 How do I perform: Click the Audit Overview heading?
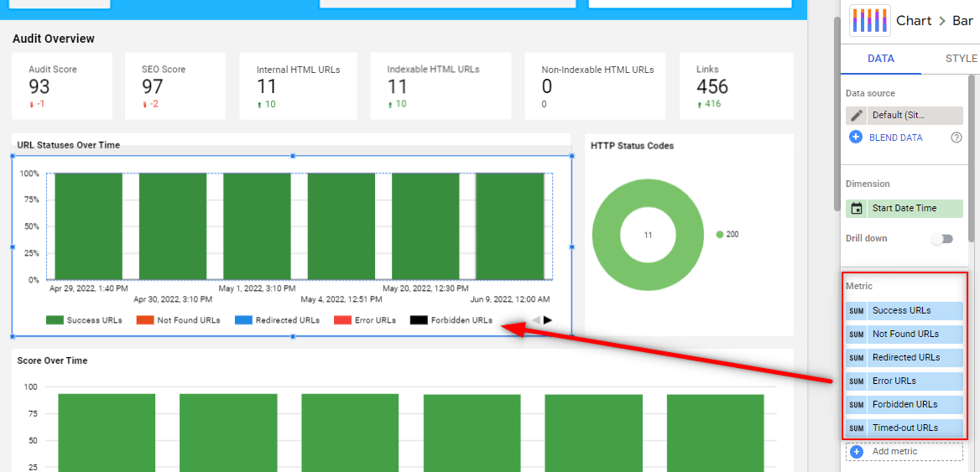coord(53,39)
